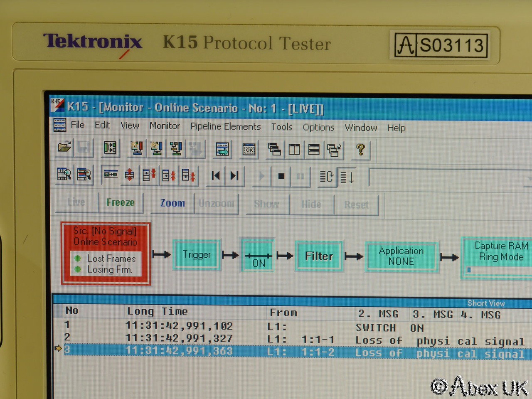Click the document icon left of File menu
The width and height of the screenshot is (532, 399).
pos(60,125)
